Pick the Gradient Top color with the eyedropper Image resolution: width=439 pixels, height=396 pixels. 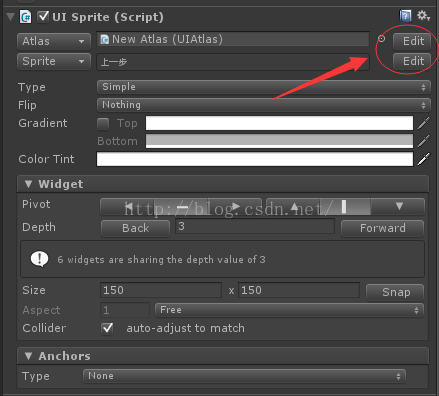pyautogui.click(x=423, y=123)
